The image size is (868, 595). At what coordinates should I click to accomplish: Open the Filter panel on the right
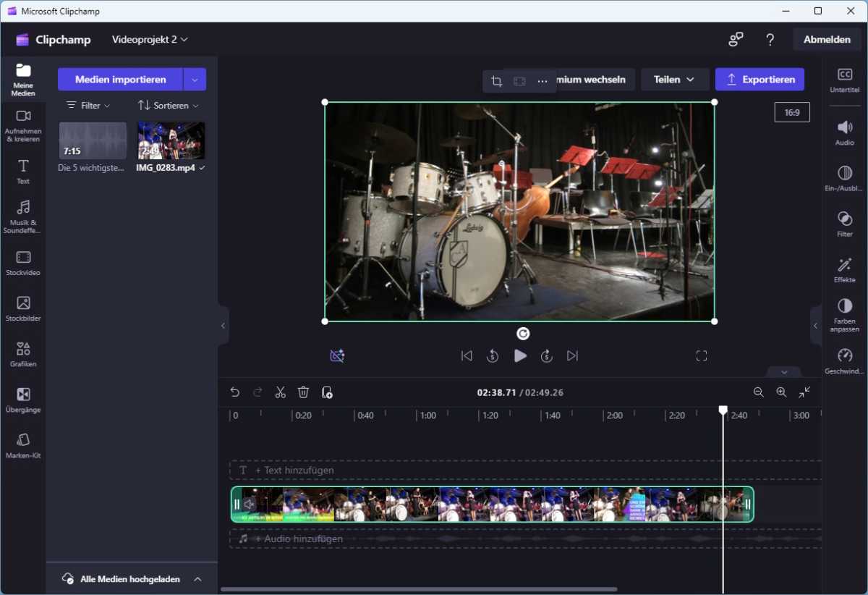[x=843, y=222]
